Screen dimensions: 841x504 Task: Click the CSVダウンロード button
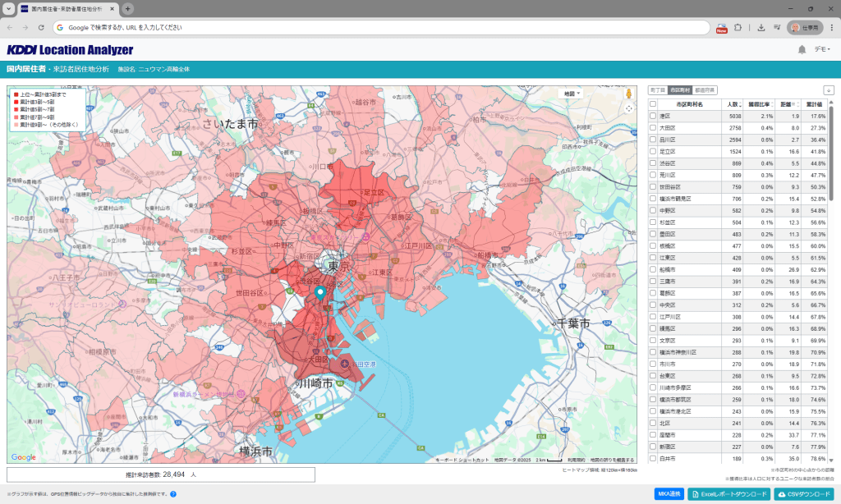804,494
